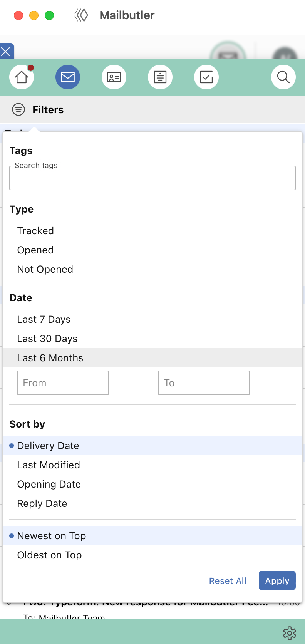Choose Last 7 Days date filter

(152, 319)
